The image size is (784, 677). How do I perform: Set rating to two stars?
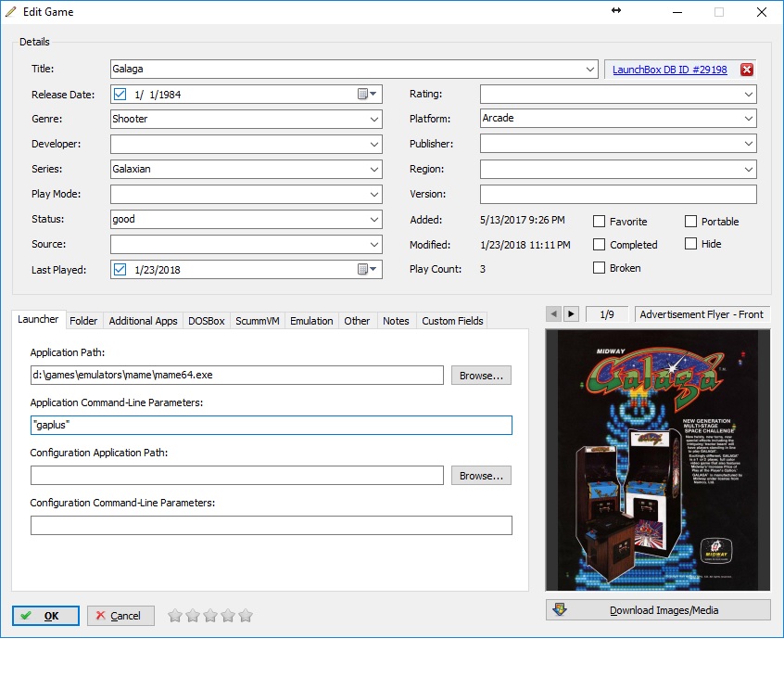coord(193,616)
